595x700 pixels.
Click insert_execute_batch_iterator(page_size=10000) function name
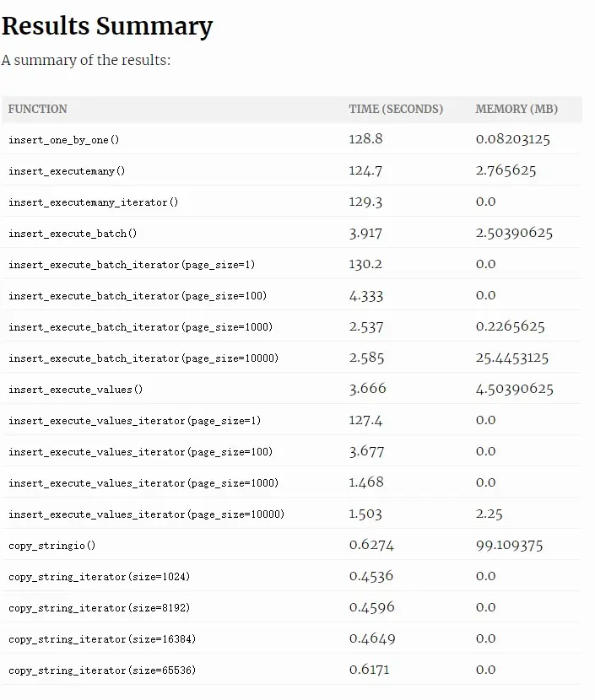click(143, 358)
